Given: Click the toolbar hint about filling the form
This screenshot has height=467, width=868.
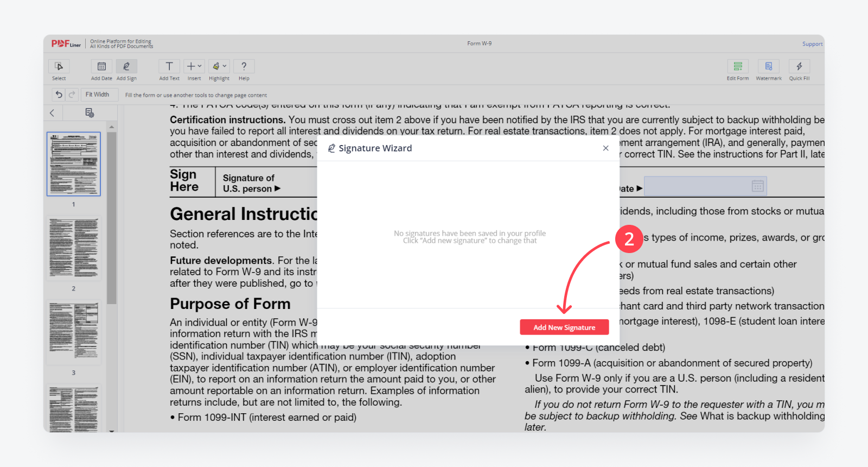Looking at the screenshot, I should [x=196, y=95].
